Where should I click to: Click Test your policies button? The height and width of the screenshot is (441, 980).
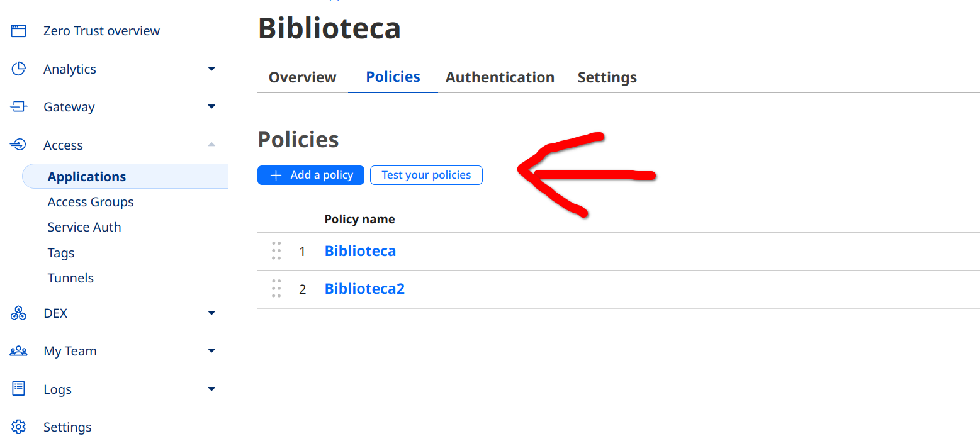pyautogui.click(x=426, y=175)
